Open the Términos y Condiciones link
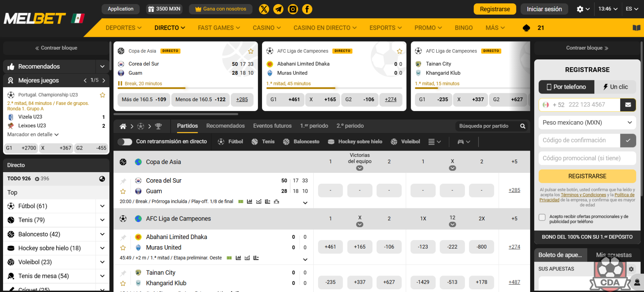This screenshot has width=644, height=292. pos(583,195)
